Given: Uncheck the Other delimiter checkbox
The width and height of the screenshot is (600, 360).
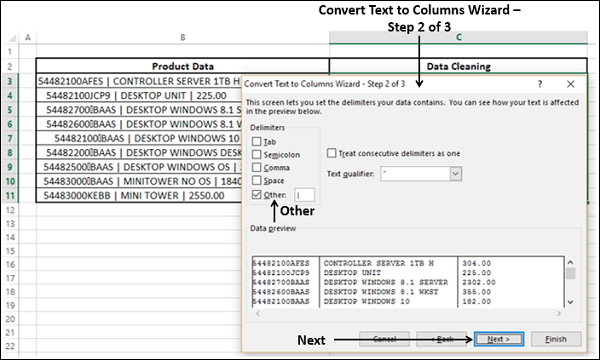Looking at the screenshot, I should (x=257, y=194).
